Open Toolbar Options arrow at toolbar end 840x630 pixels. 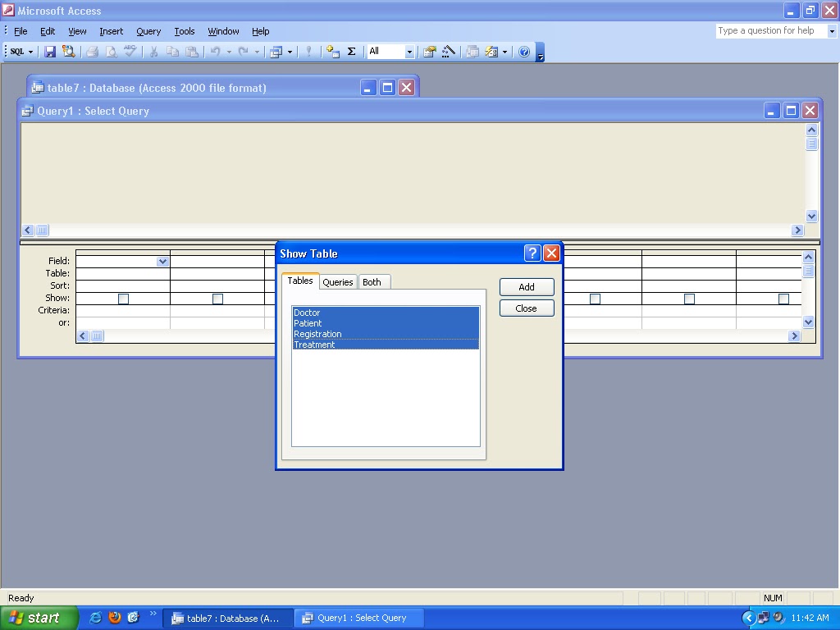point(540,52)
